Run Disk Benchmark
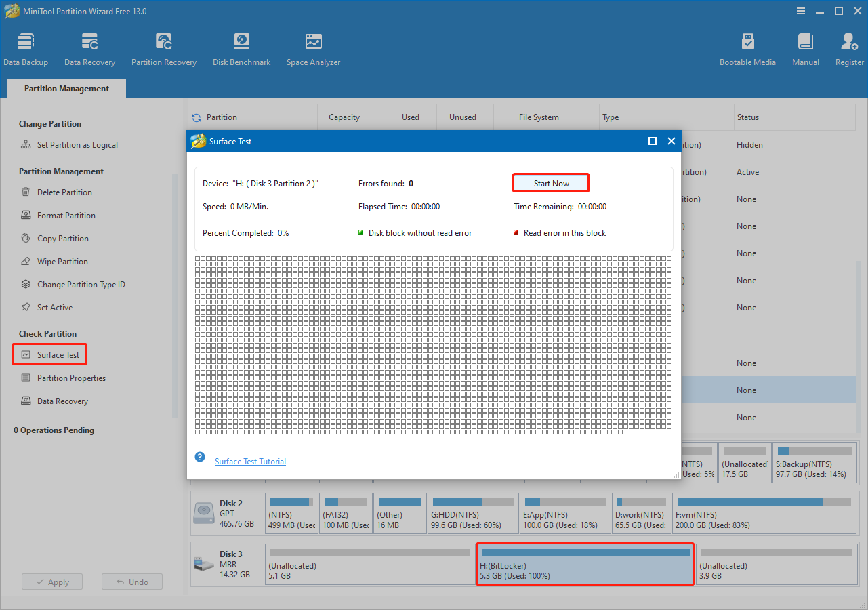This screenshot has width=868, height=610. [x=241, y=47]
